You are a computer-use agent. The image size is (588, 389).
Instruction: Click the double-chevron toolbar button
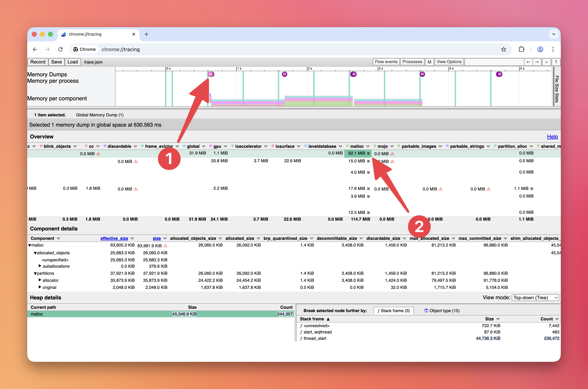(546, 62)
